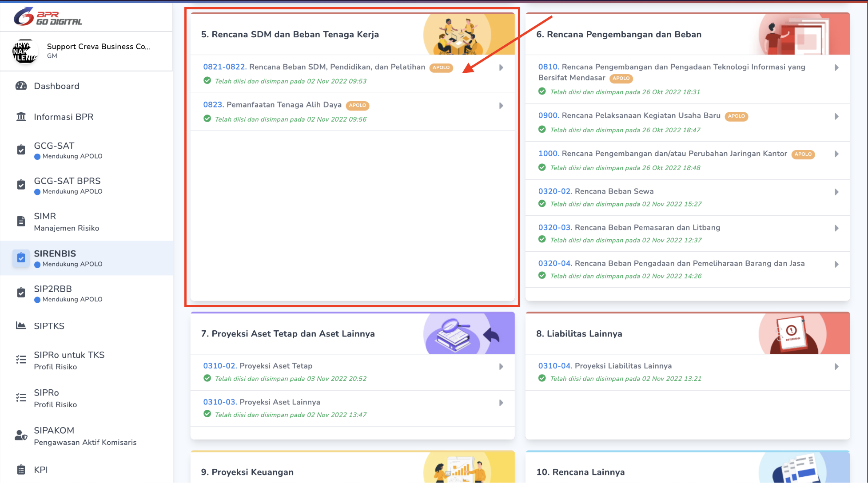The width and height of the screenshot is (868, 483).
Task: Click section heading 8. Liabilitas Lainnya
Action: click(579, 334)
